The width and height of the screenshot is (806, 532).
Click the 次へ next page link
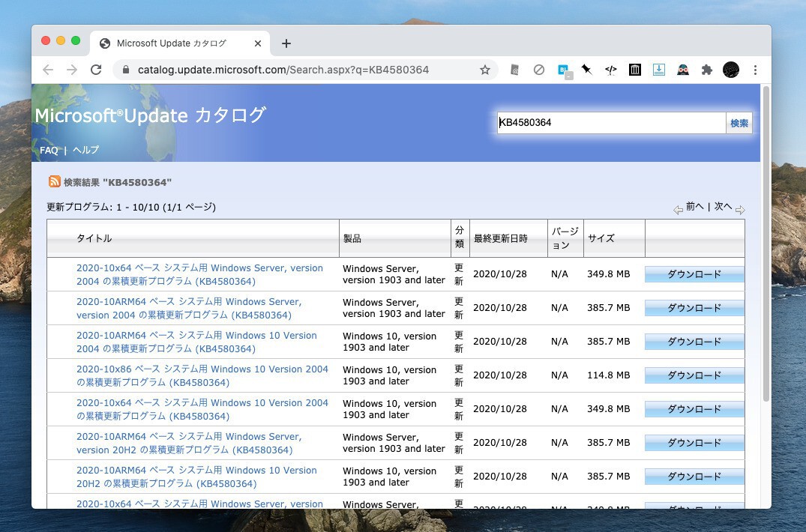coord(723,207)
